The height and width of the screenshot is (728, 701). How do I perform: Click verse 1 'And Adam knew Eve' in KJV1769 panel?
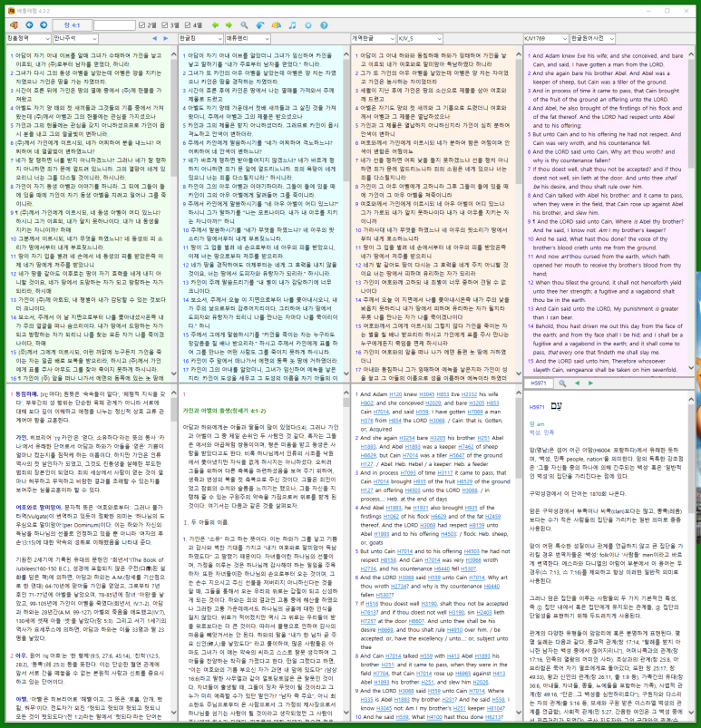pyautogui.click(x=605, y=60)
